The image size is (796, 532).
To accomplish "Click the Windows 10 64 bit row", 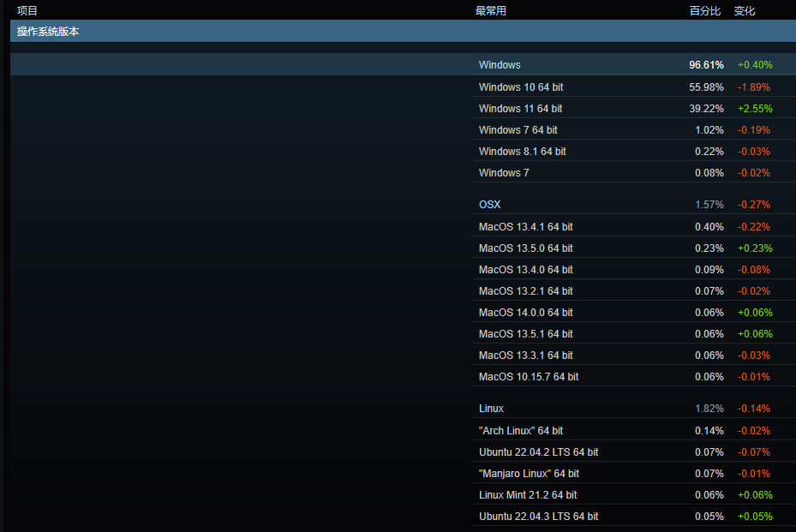I will pos(634,87).
